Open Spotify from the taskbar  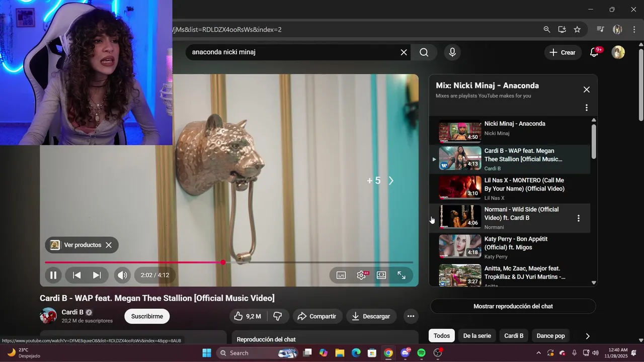tap(422, 353)
